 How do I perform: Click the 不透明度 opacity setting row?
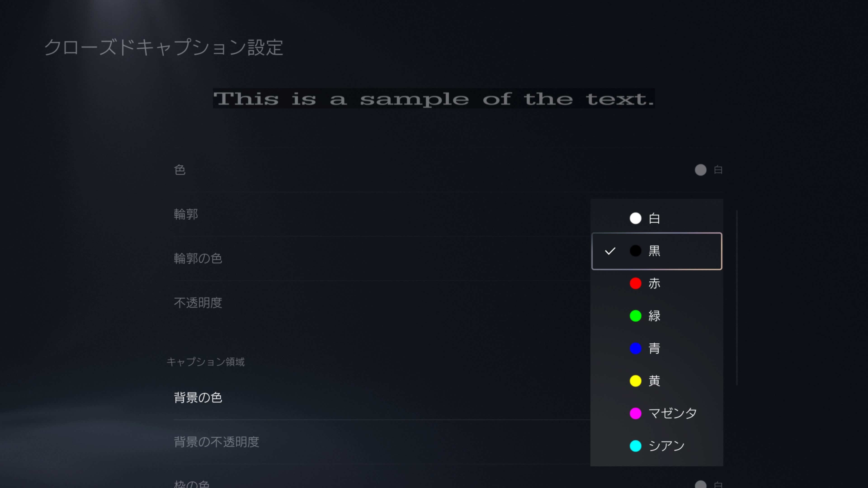(x=198, y=303)
